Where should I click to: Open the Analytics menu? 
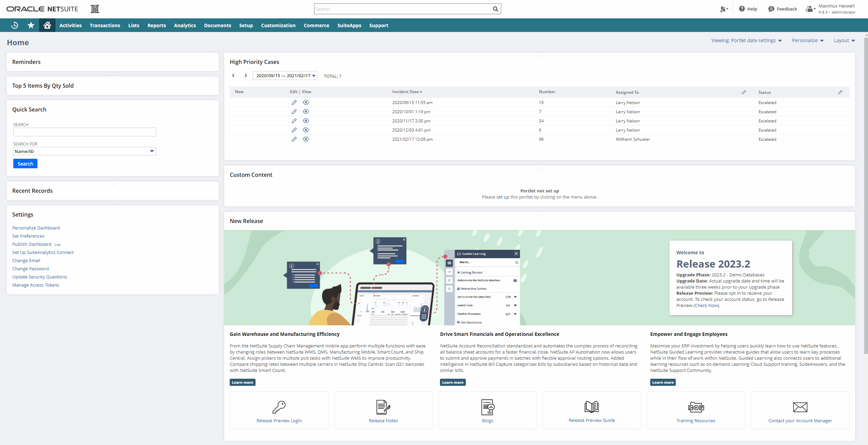pyautogui.click(x=185, y=25)
